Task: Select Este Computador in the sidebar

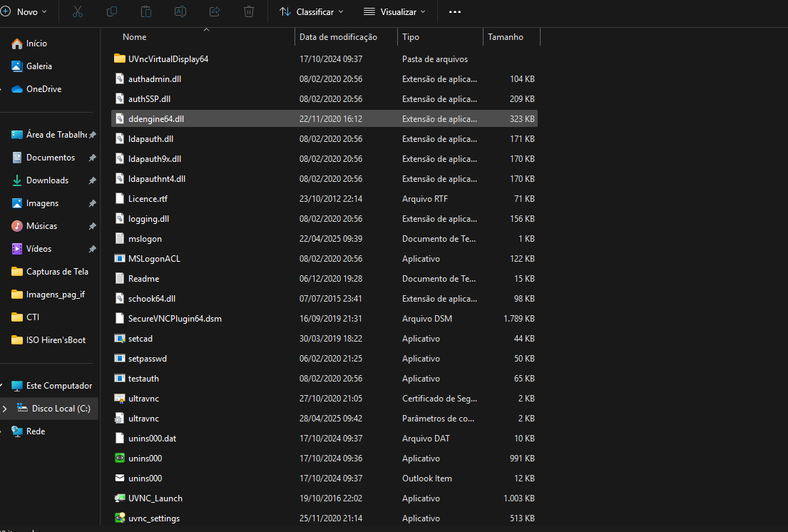Action: point(52,386)
